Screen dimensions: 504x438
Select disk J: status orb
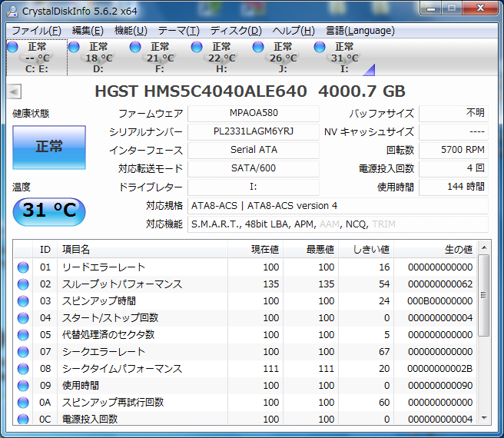click(x=258, y=48)
